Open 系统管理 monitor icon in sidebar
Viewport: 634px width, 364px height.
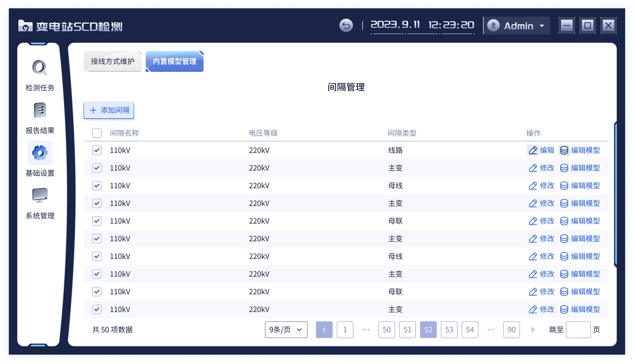pos(40,195)
